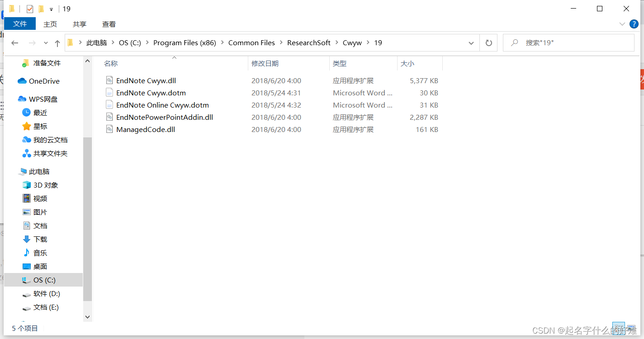The width and height of the screenshot is (644, 339).
Task: Navigate to ResearchSoft breadcrumb
Action: coord(309,43)
